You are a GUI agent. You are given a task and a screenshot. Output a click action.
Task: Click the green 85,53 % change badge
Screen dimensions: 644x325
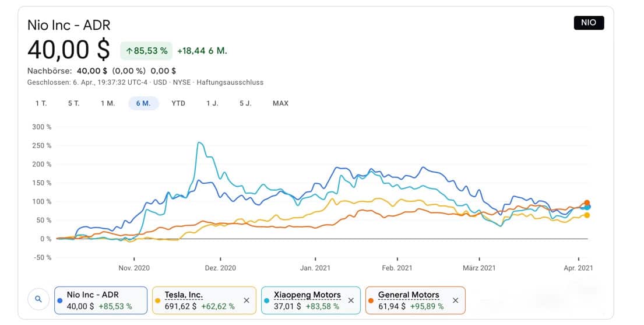[x=146, y=51]
